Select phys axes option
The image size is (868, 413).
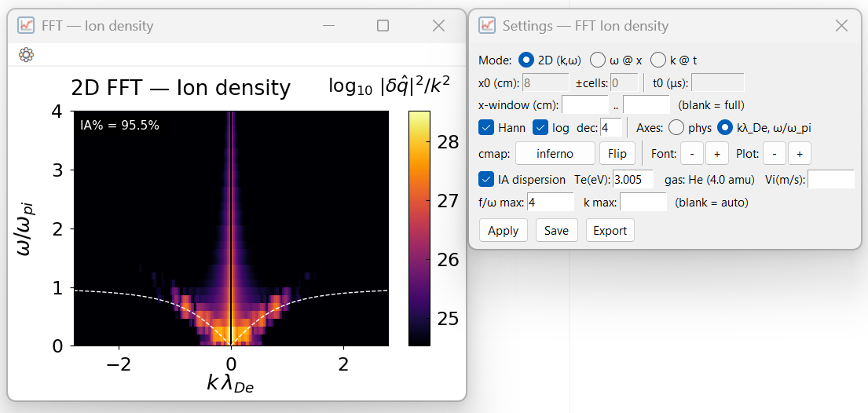pos(690,128)
